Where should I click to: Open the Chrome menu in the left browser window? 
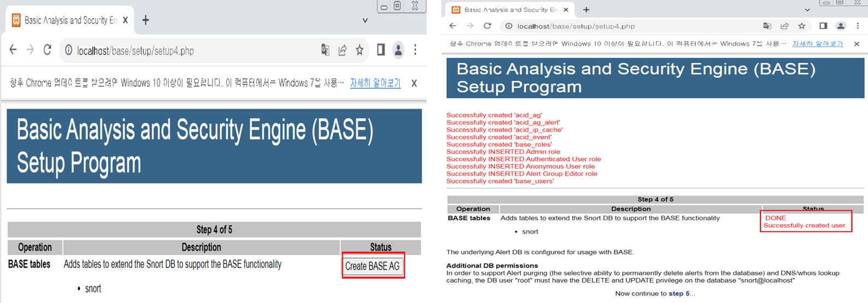pyautogui.click(x=416, y=50)
